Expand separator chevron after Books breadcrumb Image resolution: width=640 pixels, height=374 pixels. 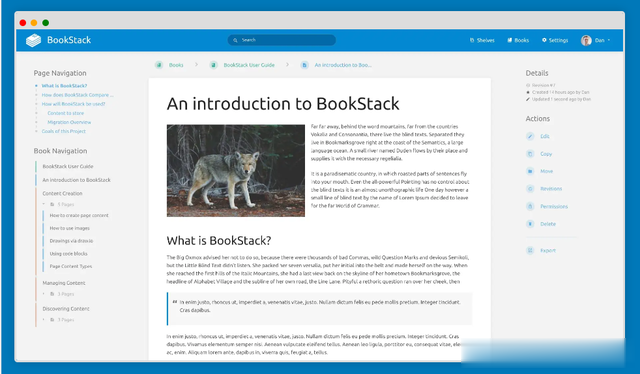[196, 65]
